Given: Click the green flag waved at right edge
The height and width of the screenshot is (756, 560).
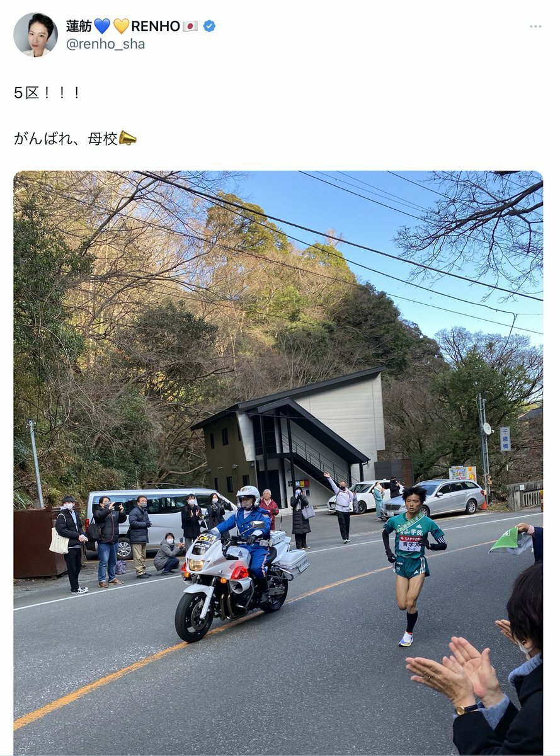Looking at the screenshot, I should tap(506, 540).
